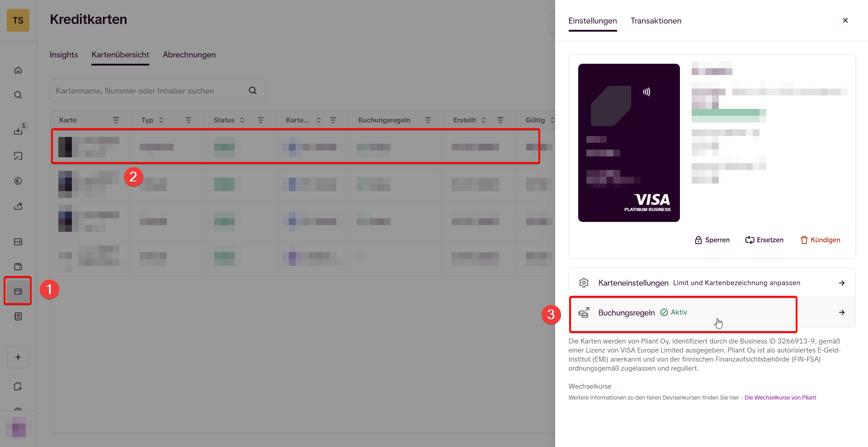Select the Einstellungen tab in side panel
868x447 pixels.
click(593, 21)
